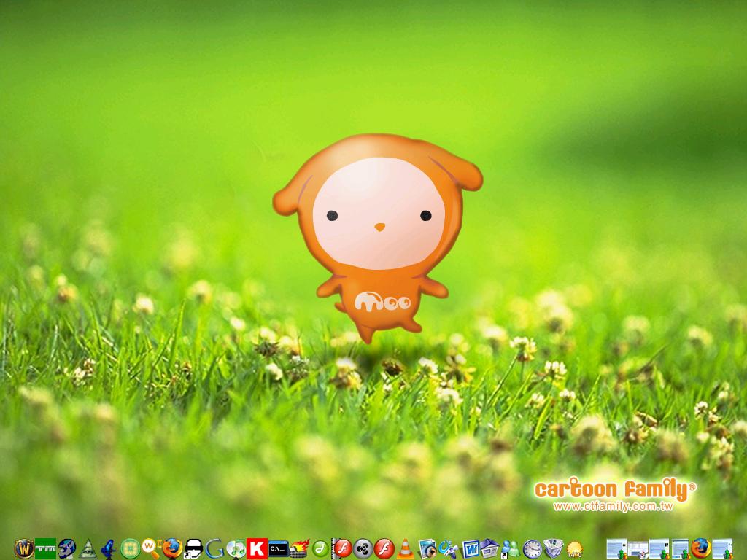This screenshot has height=560, width=747.
Task: Open the analog clock dock icon
Action: [532, 549]
